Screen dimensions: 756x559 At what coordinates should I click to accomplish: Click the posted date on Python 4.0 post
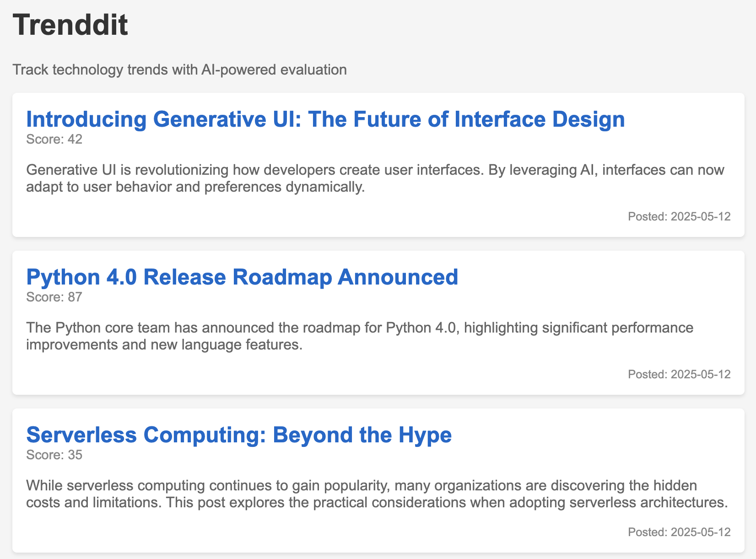(679, 374)
